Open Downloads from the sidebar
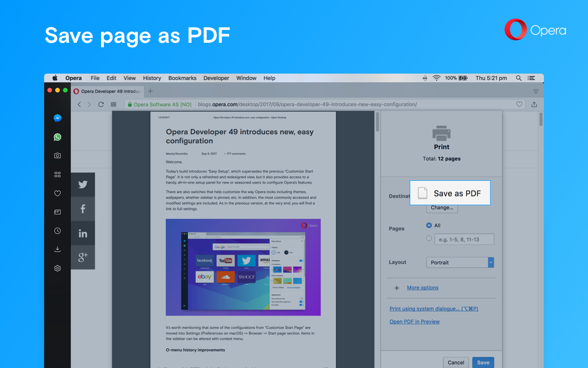 click(57, 249)
